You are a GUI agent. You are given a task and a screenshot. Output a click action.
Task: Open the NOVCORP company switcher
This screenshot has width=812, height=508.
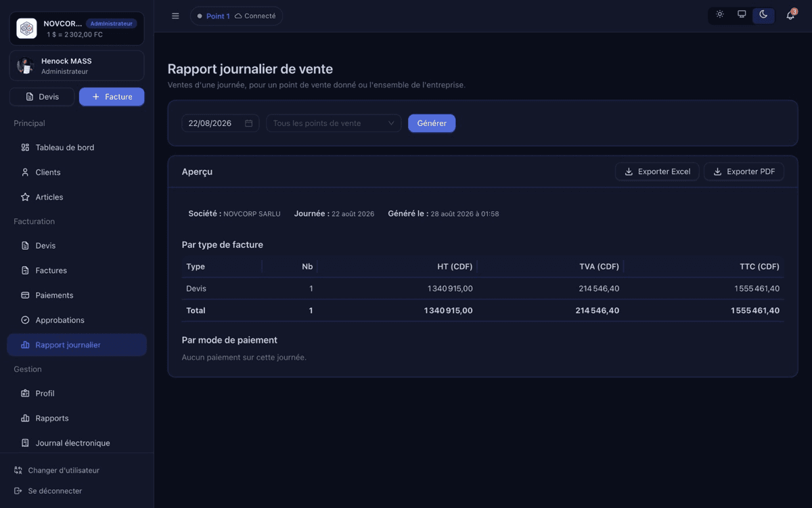[77, 28]
